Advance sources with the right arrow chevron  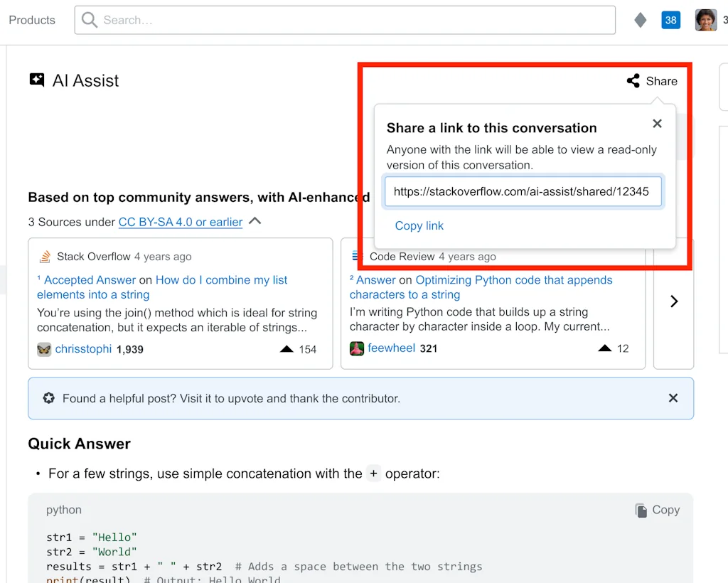[x=674, y=301]
